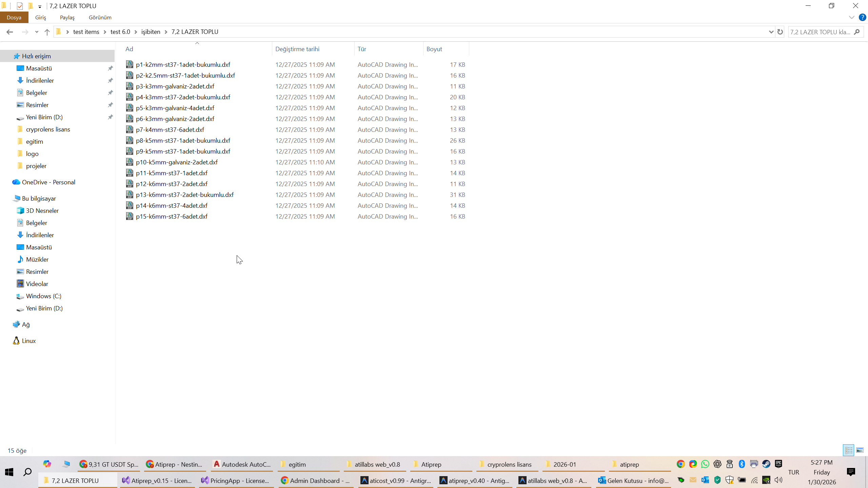Open recent locations dropdown arrow
The width and height of the screenshot is (868, 488).
coord(37,32)
